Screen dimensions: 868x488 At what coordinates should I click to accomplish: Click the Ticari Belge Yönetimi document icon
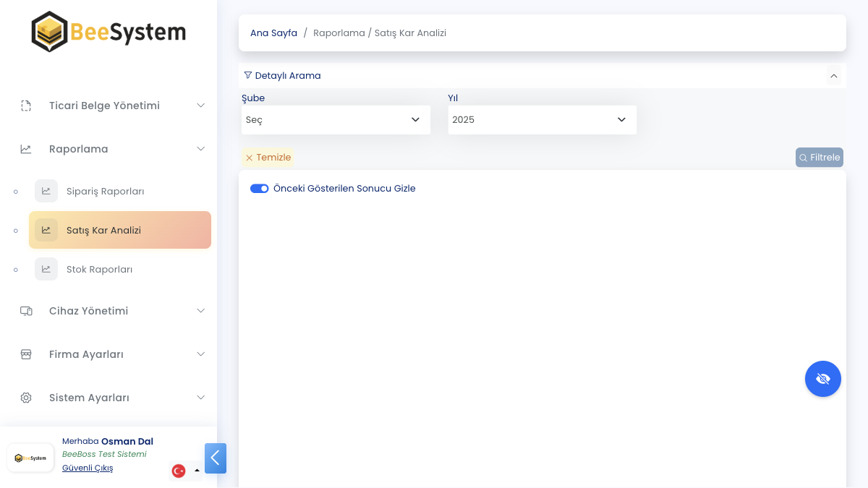point(26,106)
